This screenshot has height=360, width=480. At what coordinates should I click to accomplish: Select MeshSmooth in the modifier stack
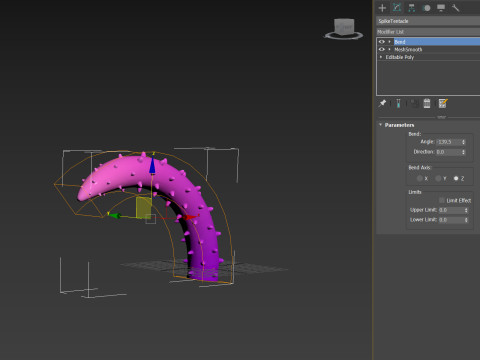pyautogui.click(x=408, y=49)
